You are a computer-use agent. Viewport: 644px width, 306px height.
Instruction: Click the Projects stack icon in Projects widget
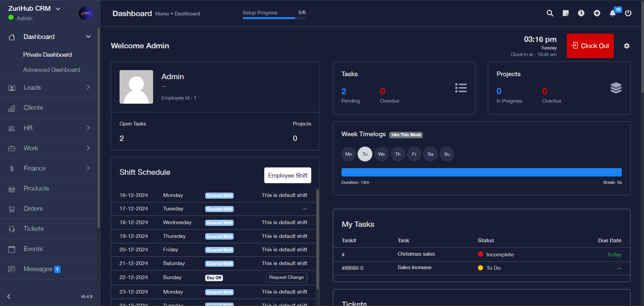tap(616, 88)
